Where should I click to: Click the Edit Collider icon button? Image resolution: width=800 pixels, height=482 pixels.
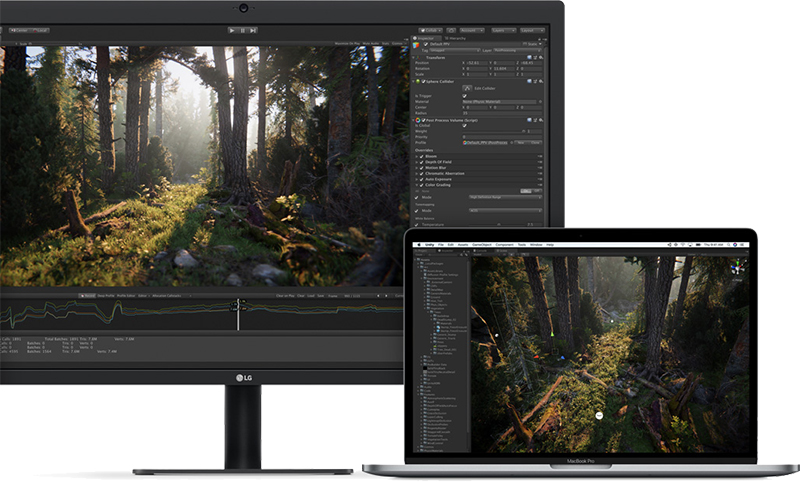click(x=467, y=87)
